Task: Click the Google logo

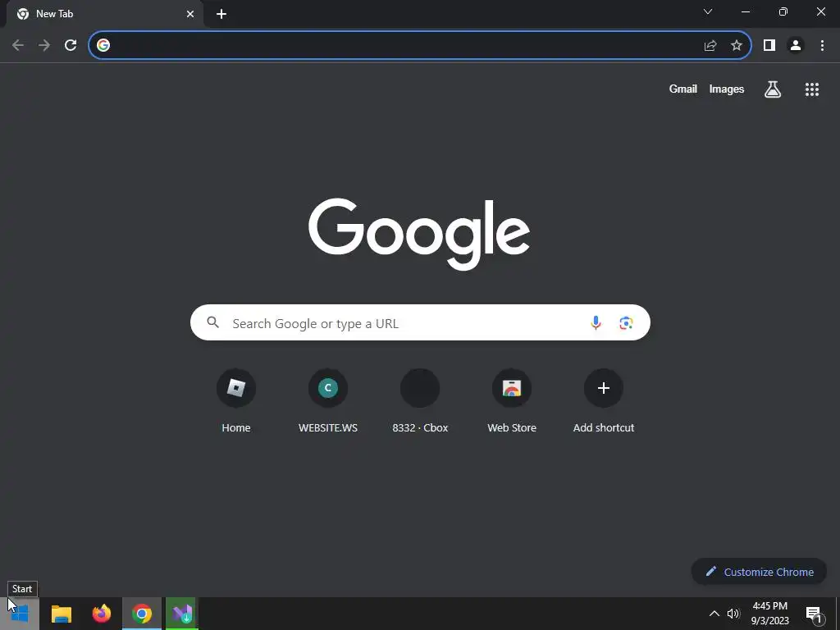Action: 419,234
